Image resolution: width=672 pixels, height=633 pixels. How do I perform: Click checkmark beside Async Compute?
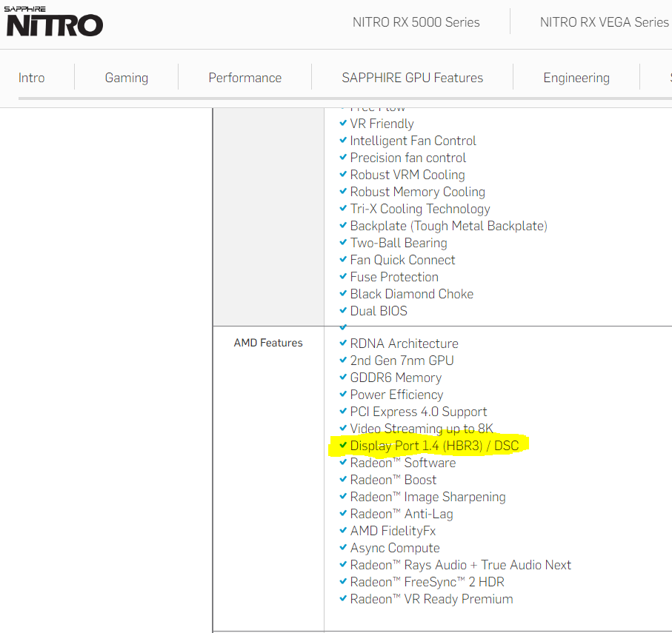[343, 546]
